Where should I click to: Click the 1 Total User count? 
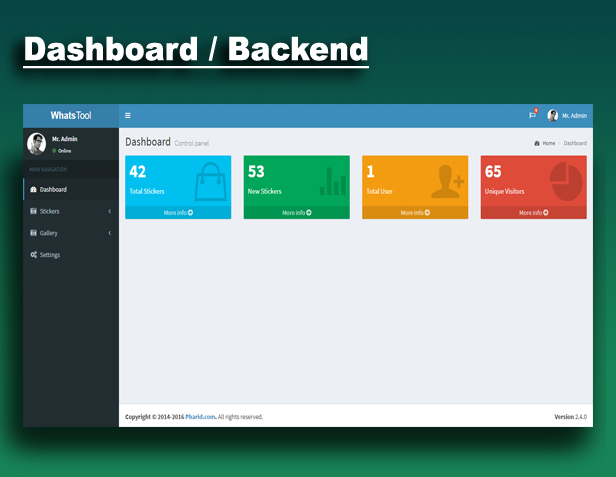point(370,172)
